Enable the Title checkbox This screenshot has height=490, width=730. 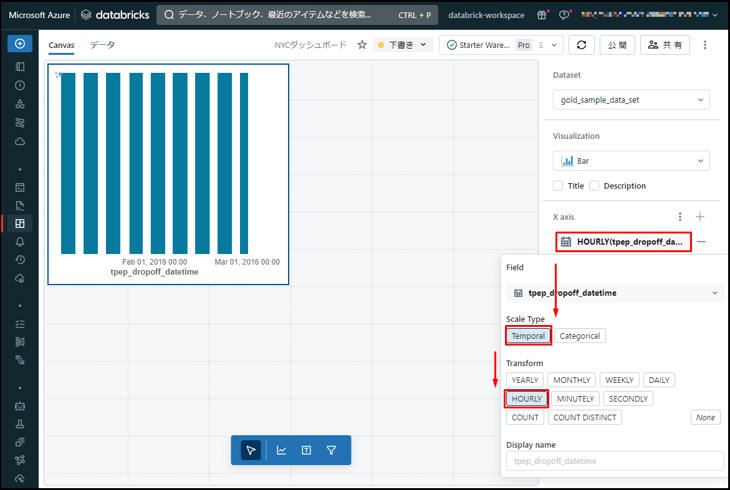[558, 186]
